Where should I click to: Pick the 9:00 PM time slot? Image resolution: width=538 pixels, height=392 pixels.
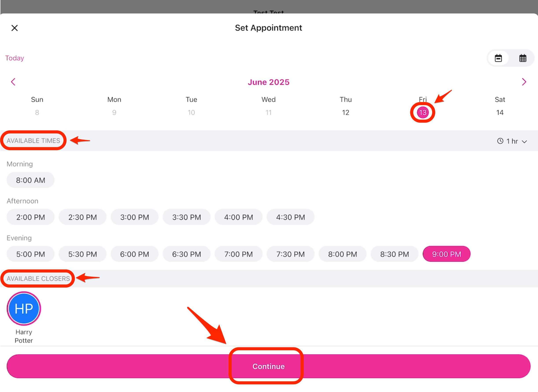(446, 254)
